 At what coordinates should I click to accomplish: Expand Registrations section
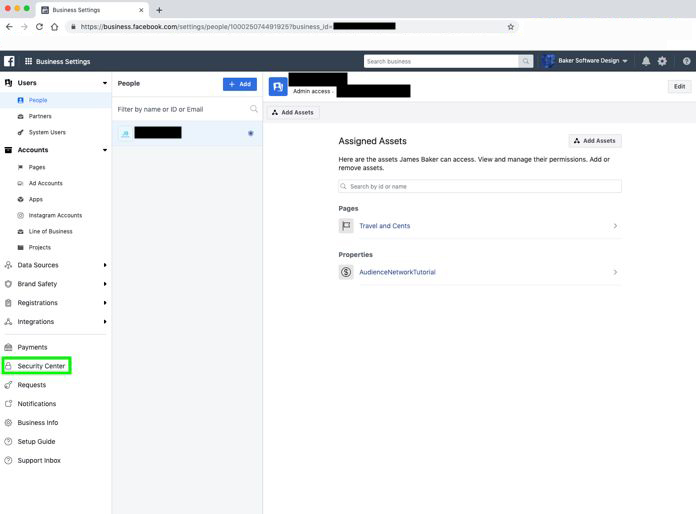coord(105,303)
